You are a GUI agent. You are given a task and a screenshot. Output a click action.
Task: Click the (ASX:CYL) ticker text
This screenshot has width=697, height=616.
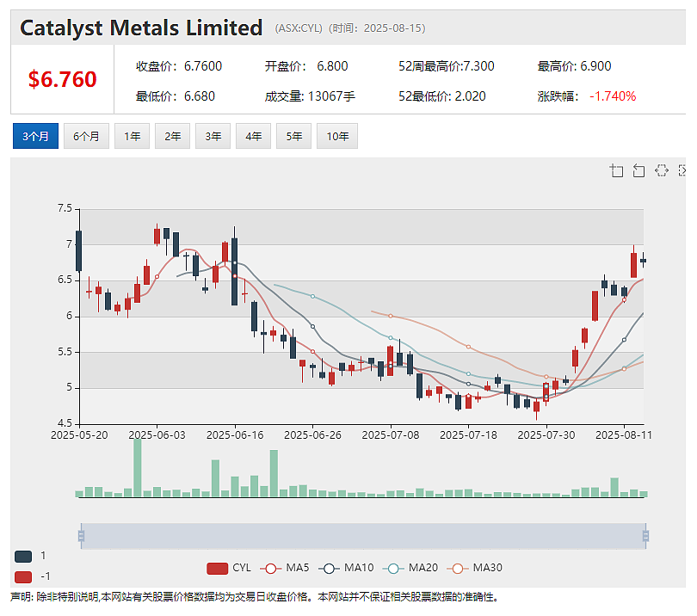click(299, 28)
